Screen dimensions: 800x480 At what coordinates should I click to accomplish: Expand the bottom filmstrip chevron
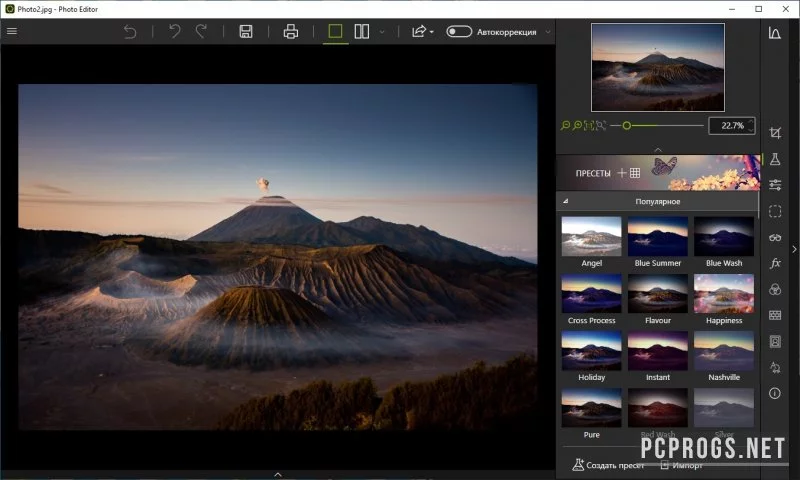click(x=278, y=474)
